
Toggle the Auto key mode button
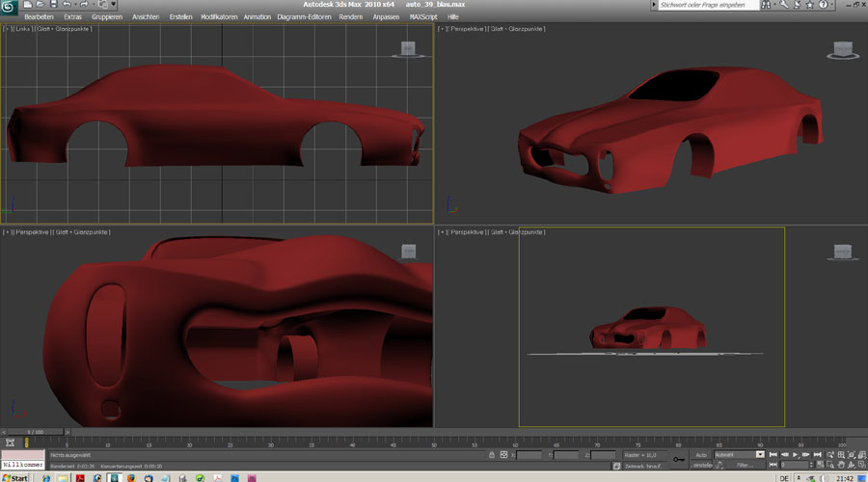[x=701, y=454]
